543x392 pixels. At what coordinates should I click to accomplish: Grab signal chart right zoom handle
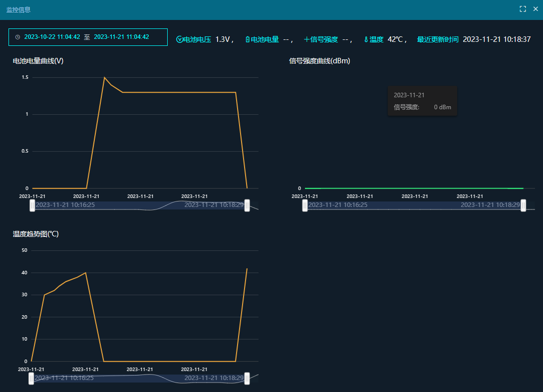point(523,205)
